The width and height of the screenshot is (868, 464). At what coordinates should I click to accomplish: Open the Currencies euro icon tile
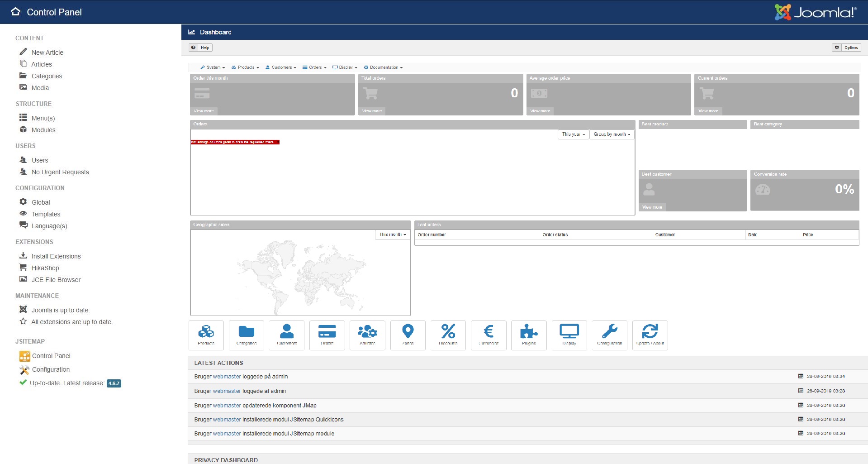click(x=489, y=335)
